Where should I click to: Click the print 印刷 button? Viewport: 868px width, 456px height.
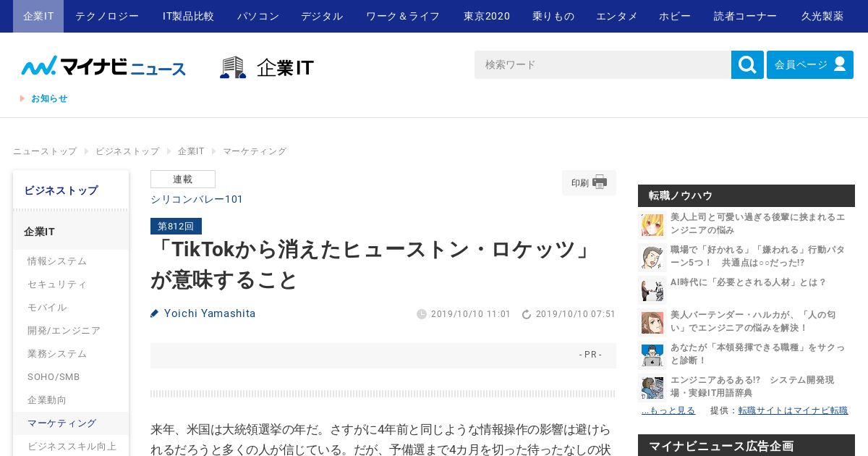point(589,182)
